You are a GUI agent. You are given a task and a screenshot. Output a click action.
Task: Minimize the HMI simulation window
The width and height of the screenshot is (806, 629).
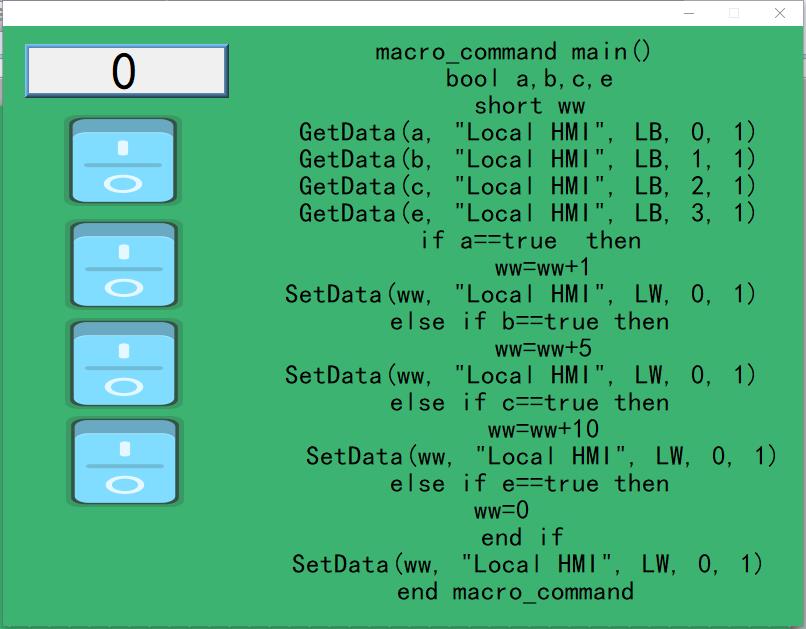click(x=689, y=13)
